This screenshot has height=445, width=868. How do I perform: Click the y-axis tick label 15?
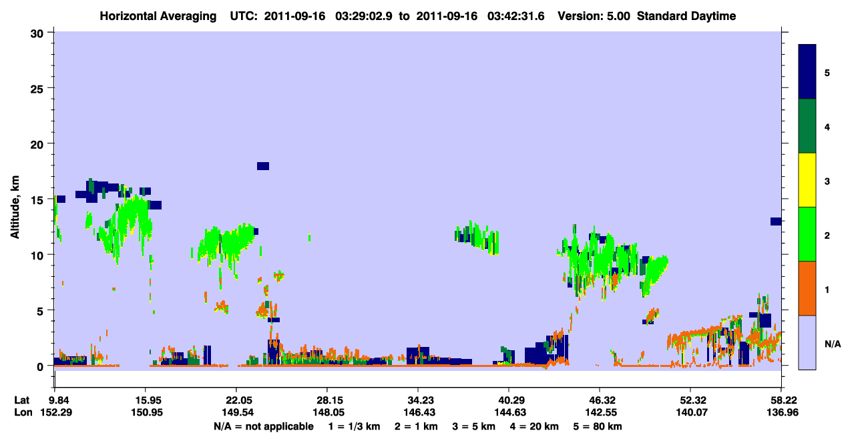39,199
